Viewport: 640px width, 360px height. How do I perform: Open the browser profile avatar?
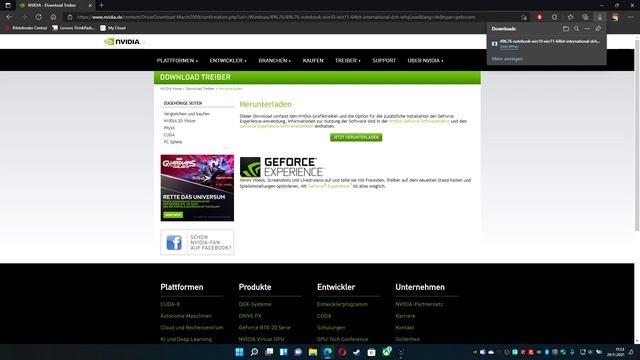point(615,17)
